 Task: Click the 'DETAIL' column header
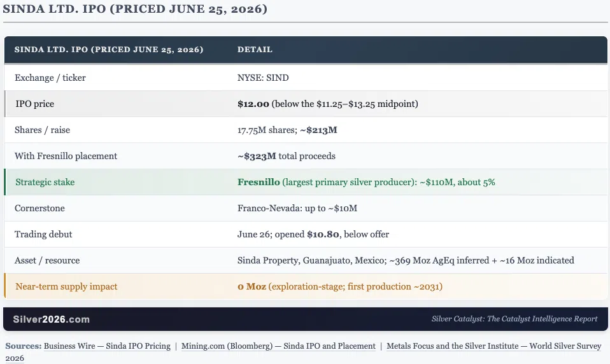[255, 50]
